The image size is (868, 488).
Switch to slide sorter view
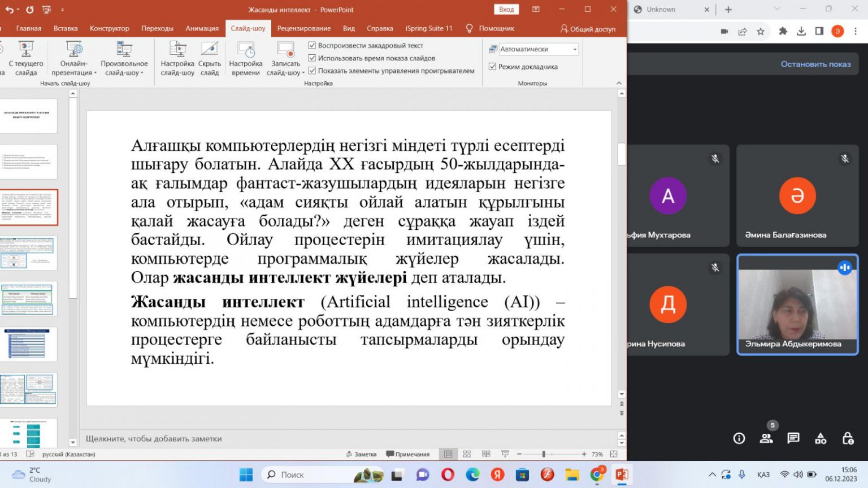click(467, 454)
